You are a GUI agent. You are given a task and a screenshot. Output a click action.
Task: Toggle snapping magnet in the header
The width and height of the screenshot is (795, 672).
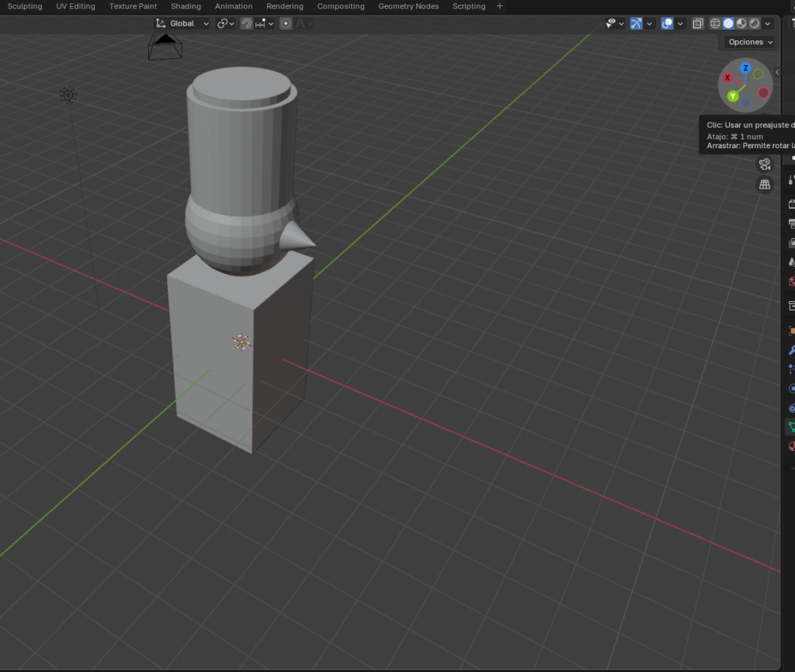(x=246, y=23)
